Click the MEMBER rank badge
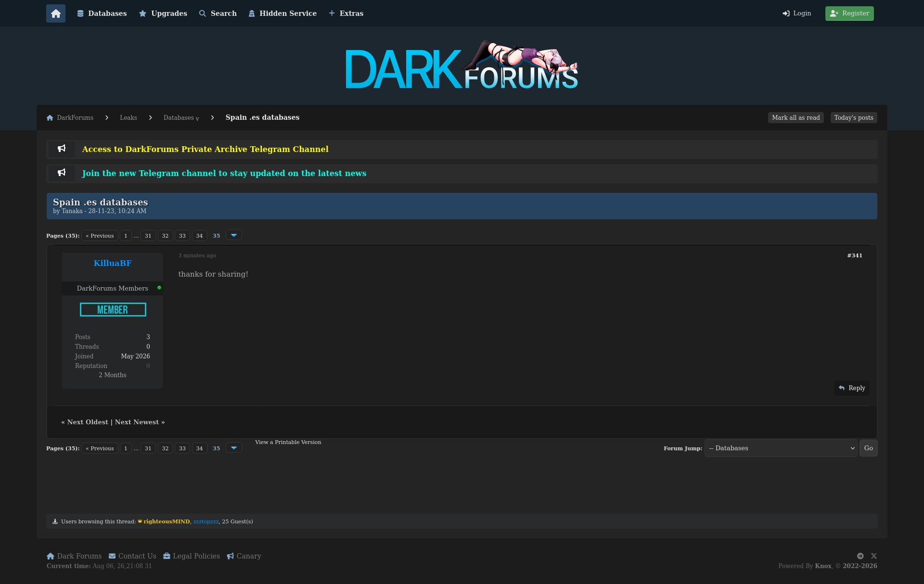This screenshot has width=924, height=584. tap(113, 310)
